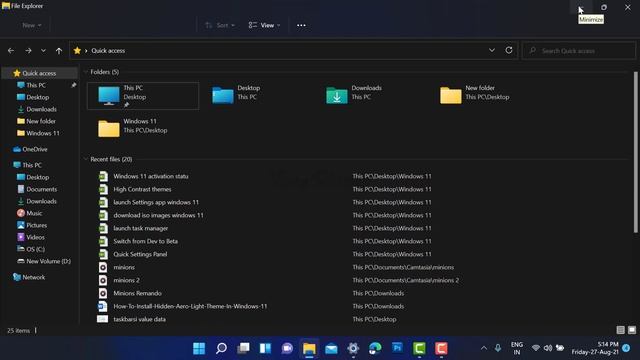
Task: Select the Desktop folder tile
Action: [x=237, y=95]
